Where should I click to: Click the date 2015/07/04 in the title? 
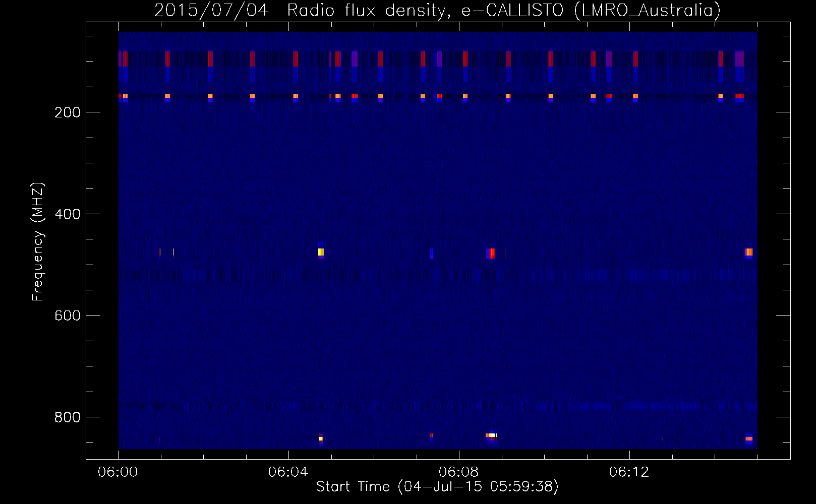point(211,10)
